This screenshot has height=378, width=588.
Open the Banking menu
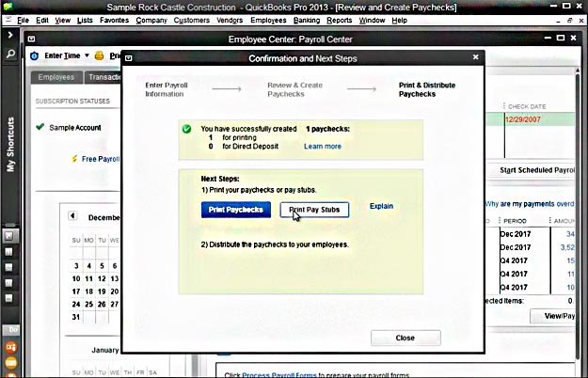(307, 21)
